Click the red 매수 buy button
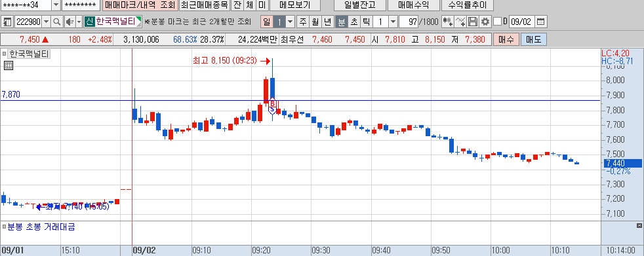 [506, 39]
